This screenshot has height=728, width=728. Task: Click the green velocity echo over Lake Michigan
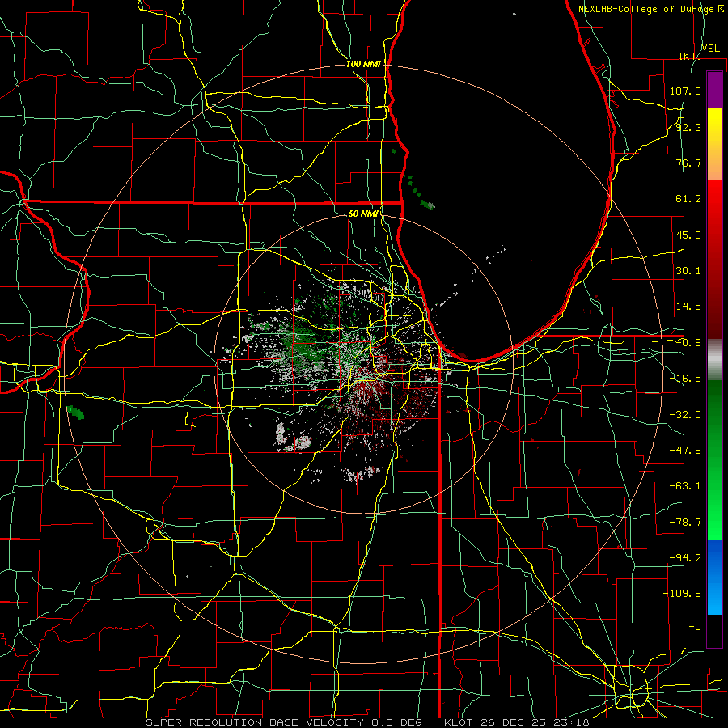tap(426, 205)
